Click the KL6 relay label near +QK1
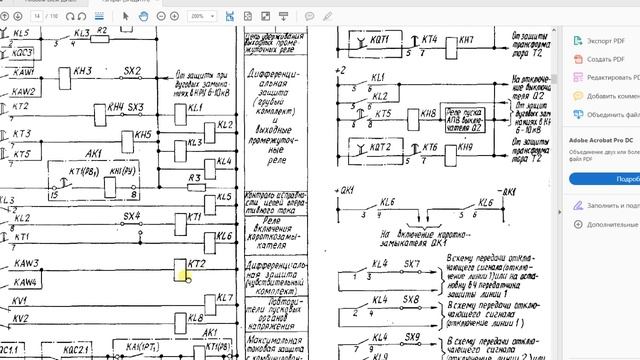 tap(387, 202)
